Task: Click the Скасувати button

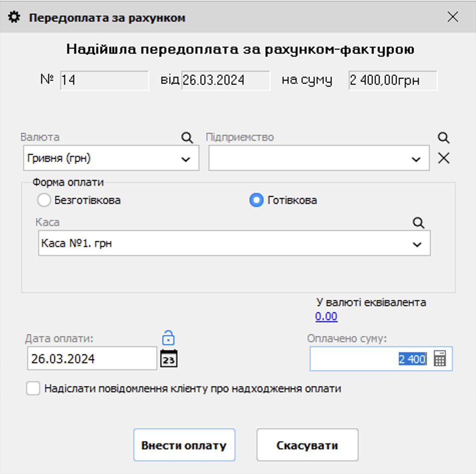Action: pyautogui.click(x=307, y=444)
